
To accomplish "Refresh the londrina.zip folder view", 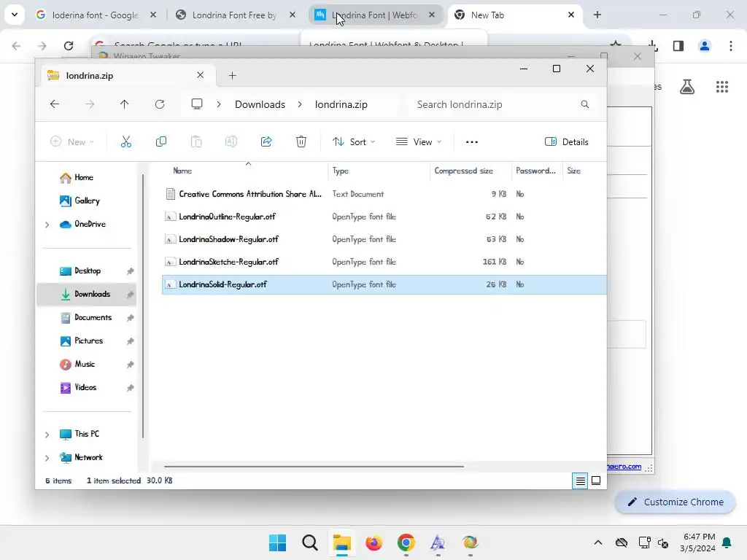I will [x=160, y=104].
